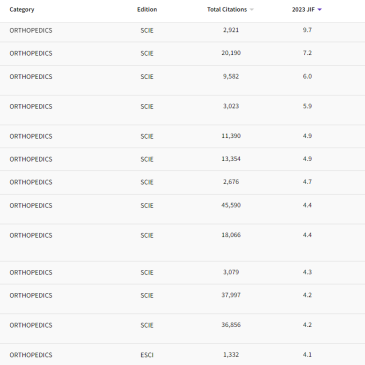This screenshot has width=365, height=365.
Task: Select the row with 2,921 citations
Action: pyautogui.click(x=182, y=32)
